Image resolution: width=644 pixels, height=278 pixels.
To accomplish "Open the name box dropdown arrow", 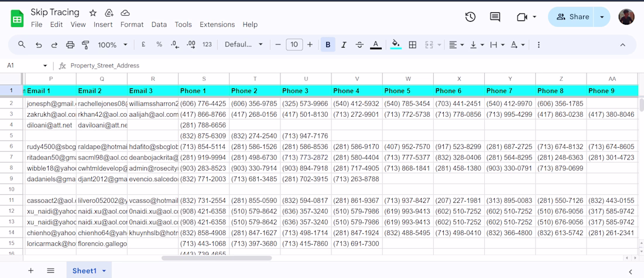I will pos(45,66).
